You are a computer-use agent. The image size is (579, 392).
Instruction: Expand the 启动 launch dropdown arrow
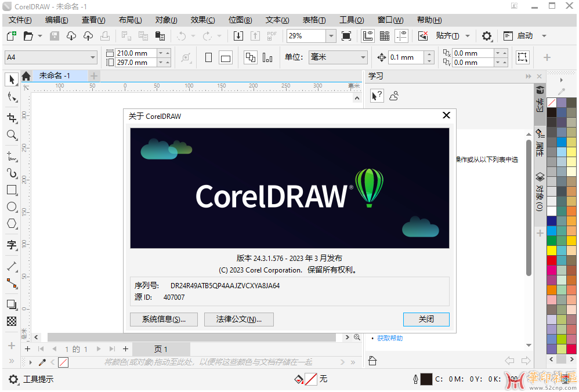pyautogui.click(x=544, y=36)
